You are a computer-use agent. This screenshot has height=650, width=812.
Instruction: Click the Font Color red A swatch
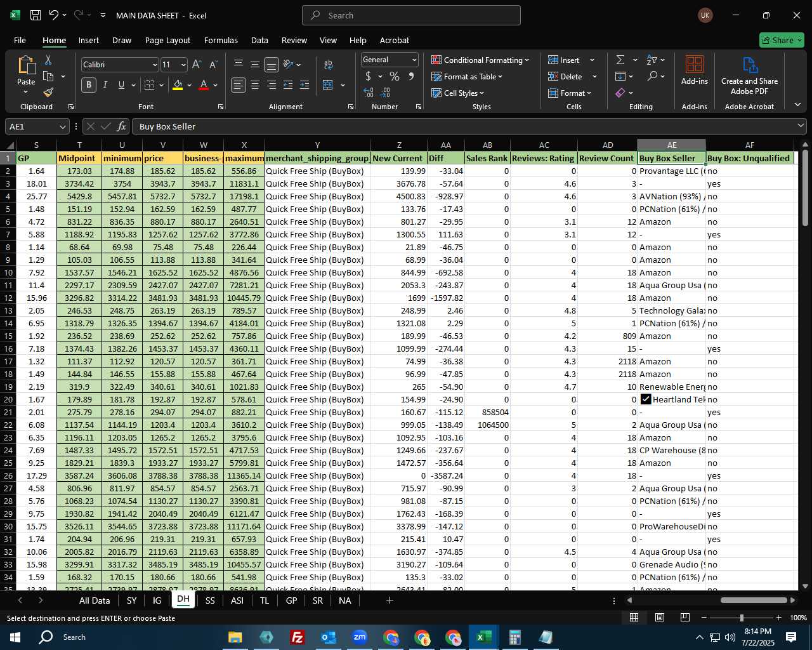point(204,85)
